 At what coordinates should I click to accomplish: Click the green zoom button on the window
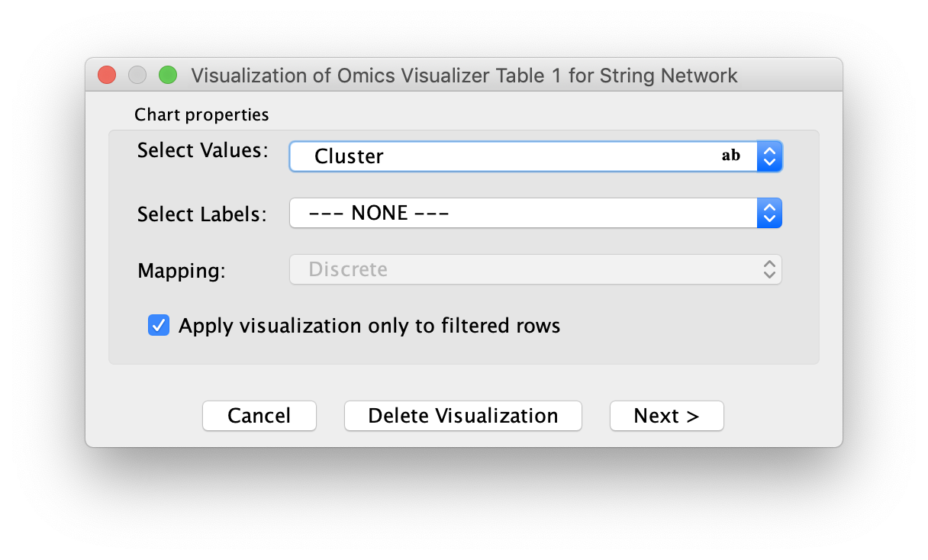[x=167, y=75]
